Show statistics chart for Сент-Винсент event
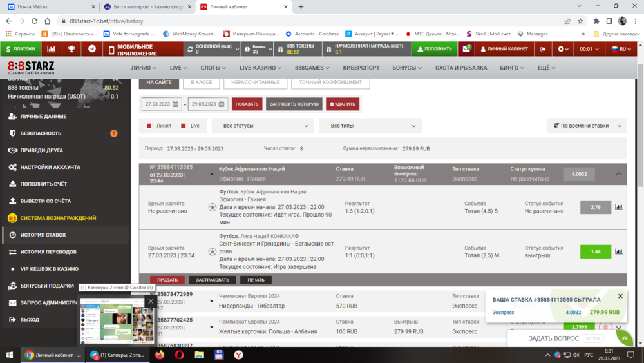The height and width of the screenshot is (363, 644). click(x=618, y=251)
